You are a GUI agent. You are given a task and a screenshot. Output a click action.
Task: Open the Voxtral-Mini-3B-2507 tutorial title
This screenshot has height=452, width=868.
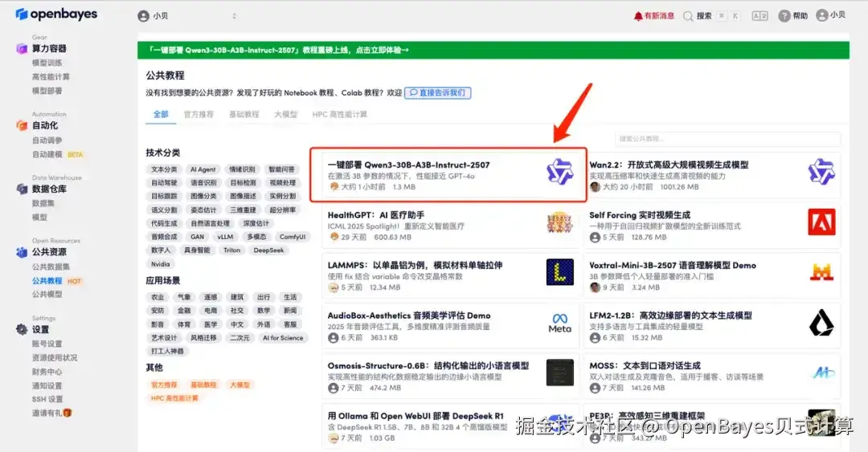click(x=673, y=266)
